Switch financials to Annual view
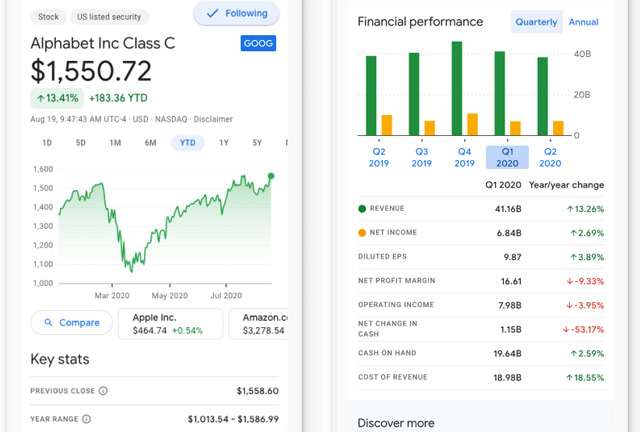The image size is (640, 432). (583, 22)
